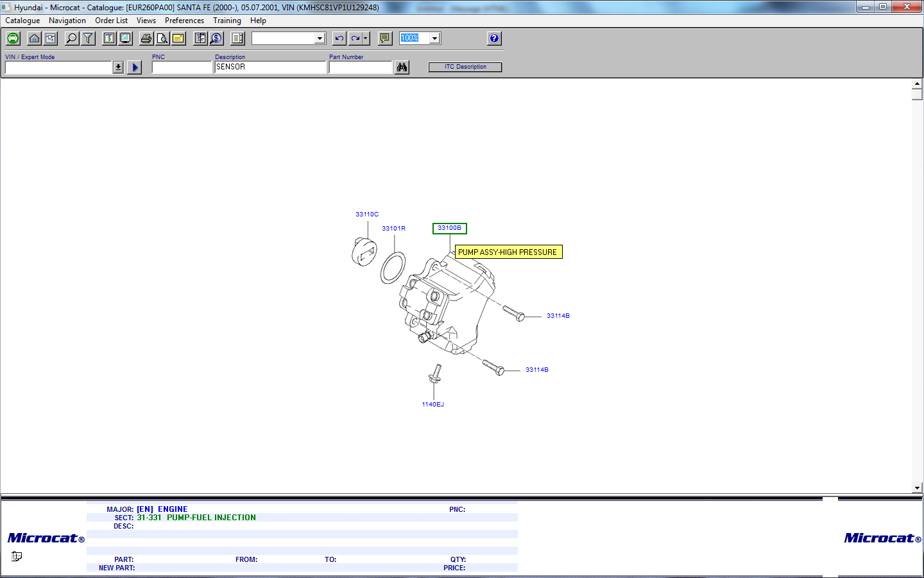Click the green vehicle selection icon

[x=13, y=39]
